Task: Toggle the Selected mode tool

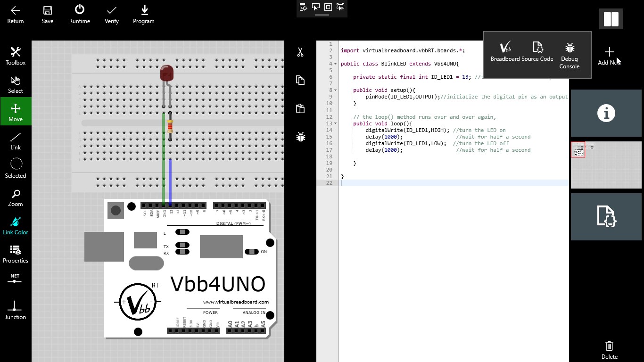Action: coord(16,170)
